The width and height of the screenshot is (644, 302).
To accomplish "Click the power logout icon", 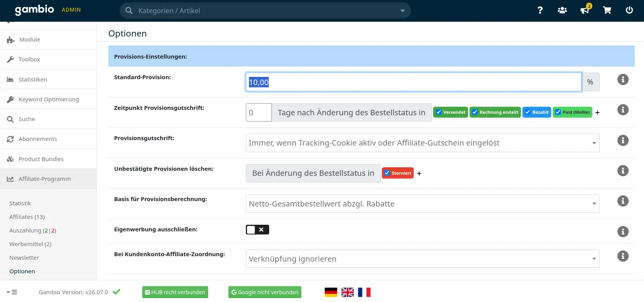I will 629,10.
